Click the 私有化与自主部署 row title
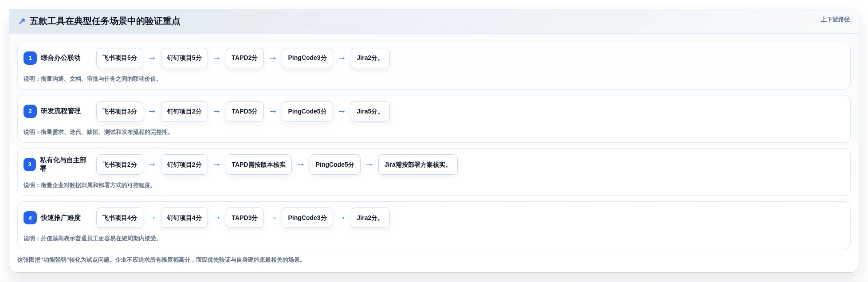 [63, 164]
